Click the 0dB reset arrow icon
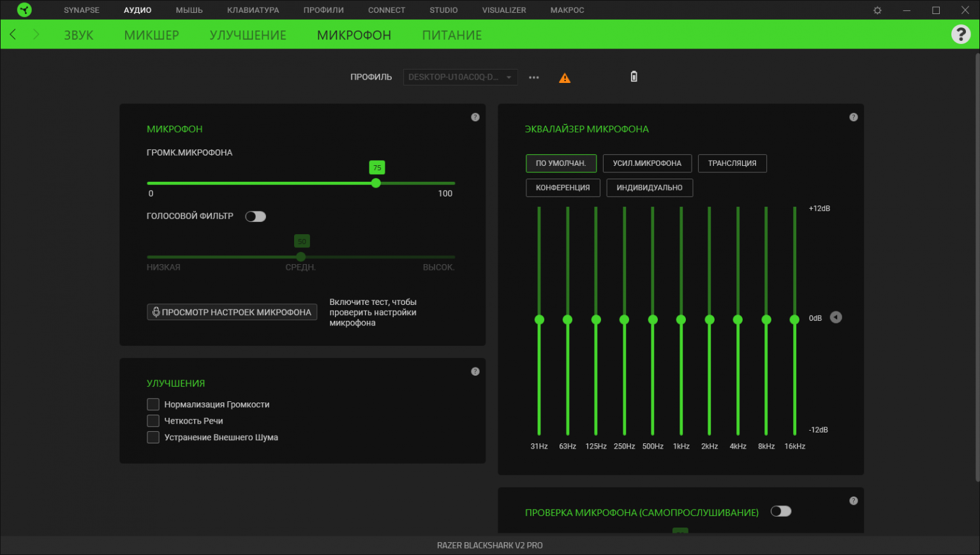This screenshot has height=555, width=980. point(836,318)
